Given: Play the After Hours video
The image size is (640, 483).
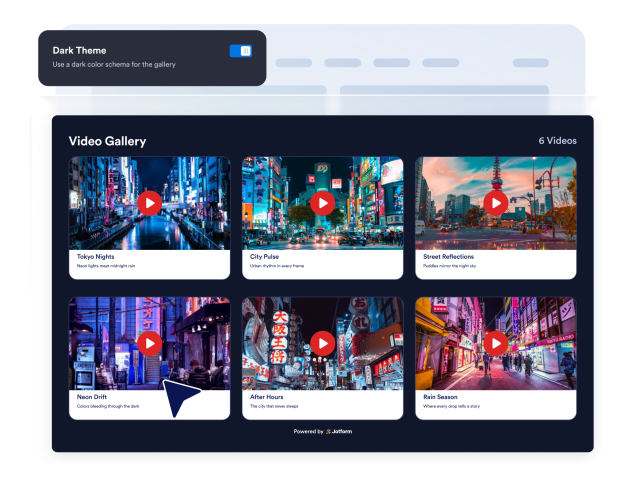Looking at the screenshot, I should tap(322, 343).
